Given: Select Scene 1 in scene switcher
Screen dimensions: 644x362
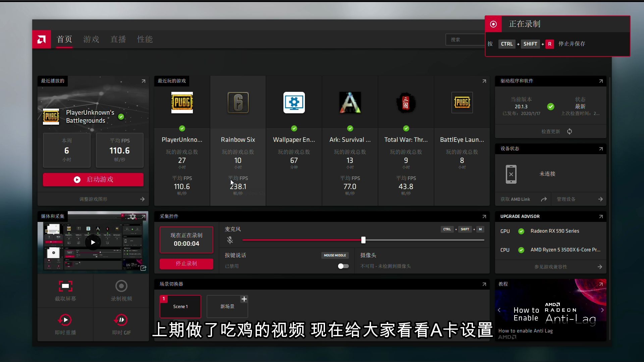Looking at the screenshot, I should pyautogui.click(x=180, y=307).
